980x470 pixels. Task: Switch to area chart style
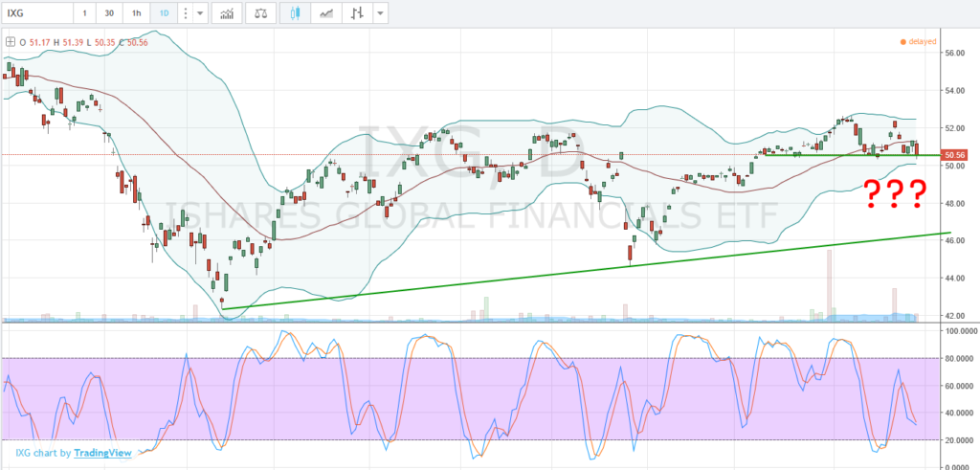(327, 14)
